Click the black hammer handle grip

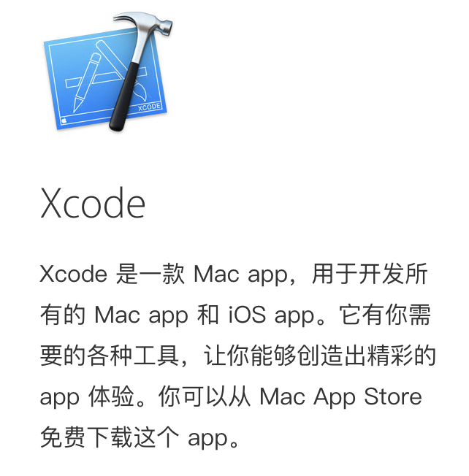pyautogui.click(x=125, y=97)
